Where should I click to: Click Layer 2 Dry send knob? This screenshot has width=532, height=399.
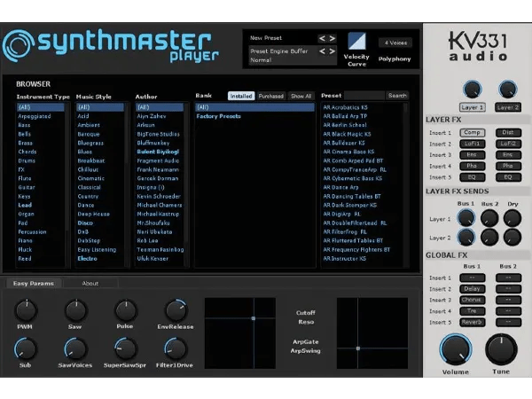[x=512, y=237]
